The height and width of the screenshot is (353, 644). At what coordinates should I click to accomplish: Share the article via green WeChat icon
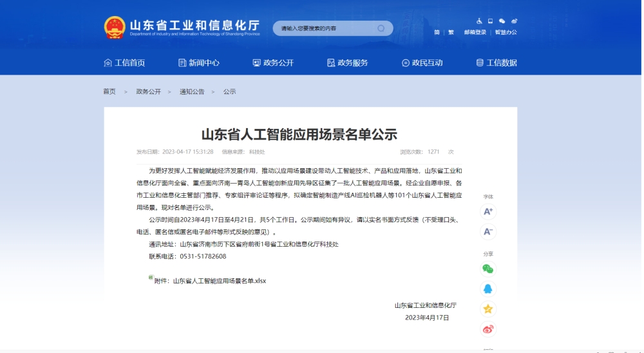point(488,269)
